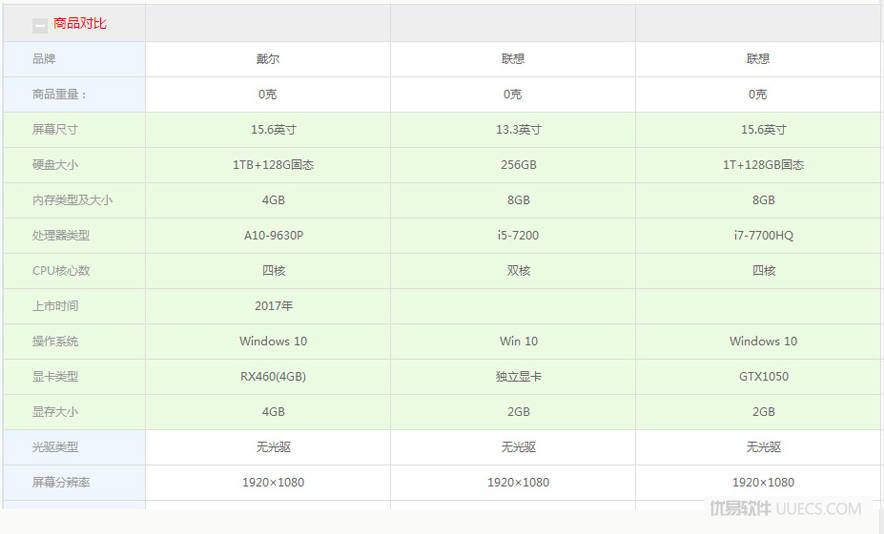
Task: Select the 上市时间 row label
Action: click(x=55, y=306)
